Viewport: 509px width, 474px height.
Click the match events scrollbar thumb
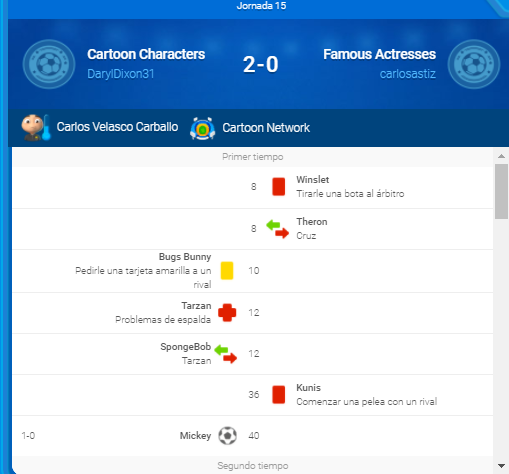pos(501,191)
